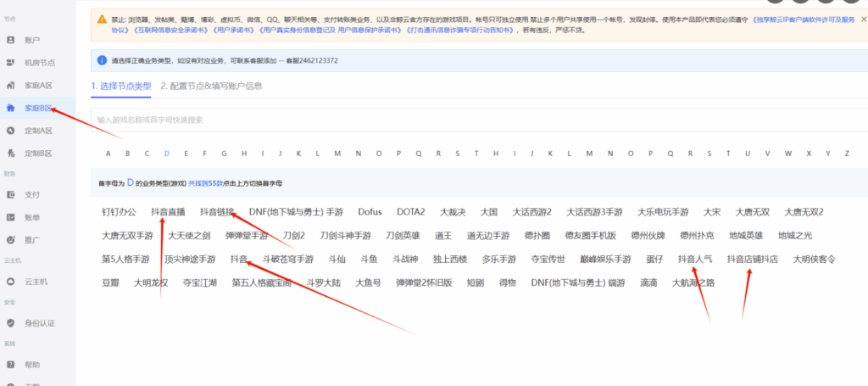
Task: Filter by letter E
Action: pos(186,154)
